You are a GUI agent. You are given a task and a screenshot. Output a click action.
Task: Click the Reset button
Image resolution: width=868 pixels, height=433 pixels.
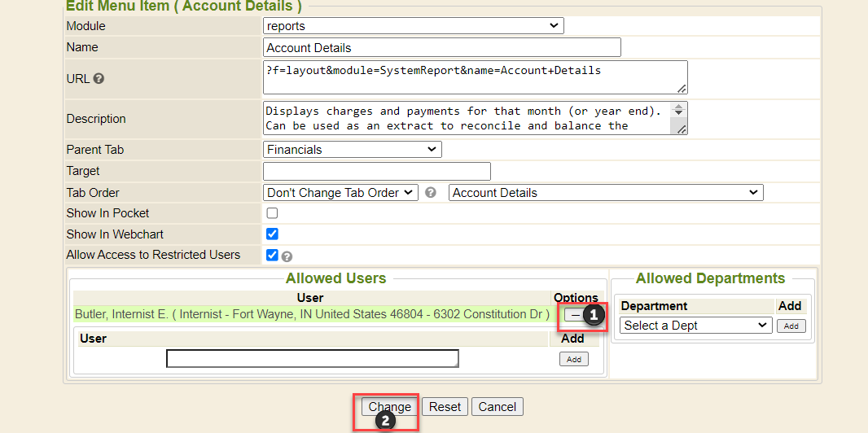pos(445,407)
